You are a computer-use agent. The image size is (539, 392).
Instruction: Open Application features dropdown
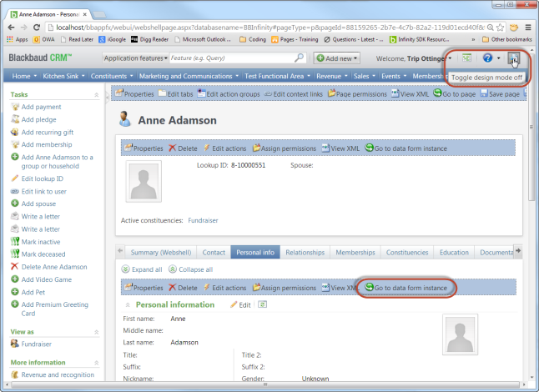(x=134, y=58)
